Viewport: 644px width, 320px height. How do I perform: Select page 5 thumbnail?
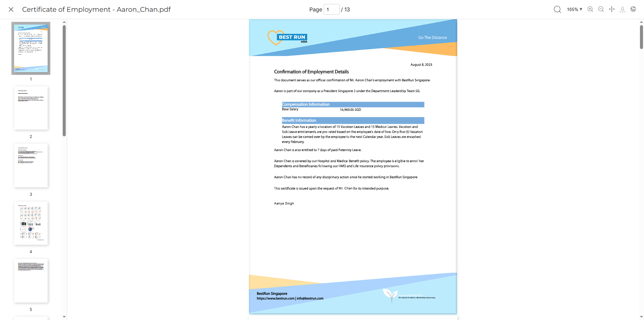(31, 281)
